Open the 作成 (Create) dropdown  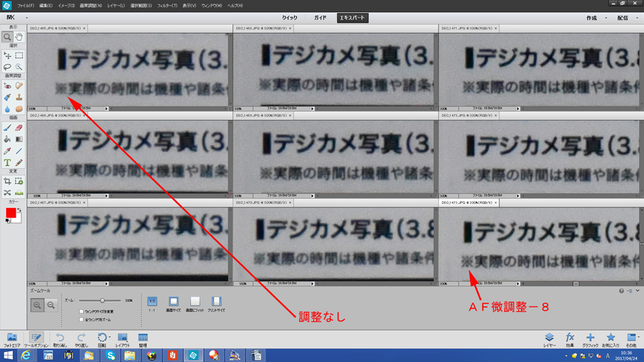tap(595, 18)
